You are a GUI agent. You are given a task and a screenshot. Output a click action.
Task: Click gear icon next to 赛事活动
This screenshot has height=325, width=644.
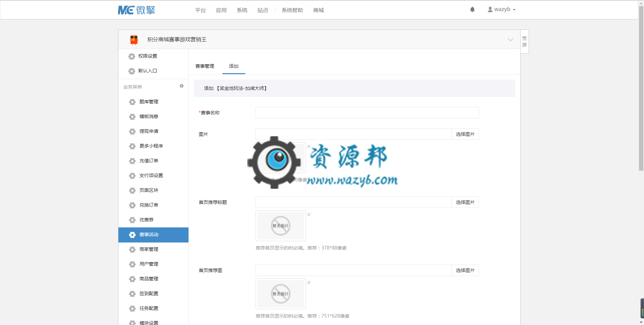132,235
